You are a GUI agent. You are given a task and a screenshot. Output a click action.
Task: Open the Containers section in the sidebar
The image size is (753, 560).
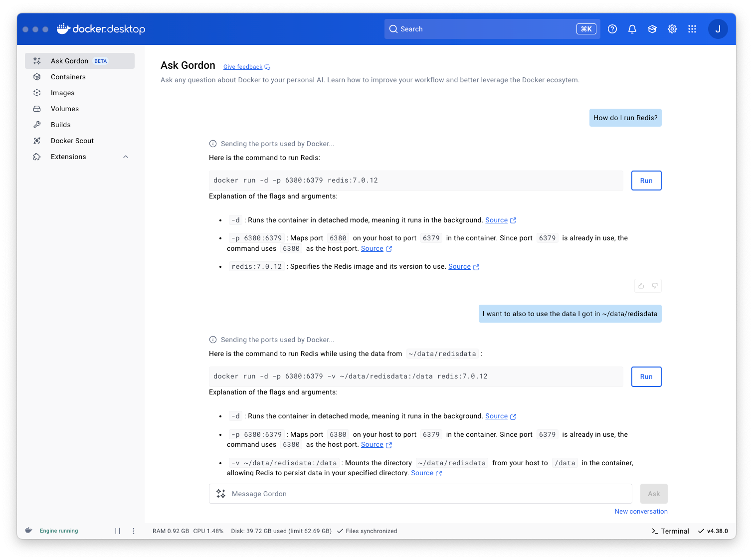click(68, 77)
